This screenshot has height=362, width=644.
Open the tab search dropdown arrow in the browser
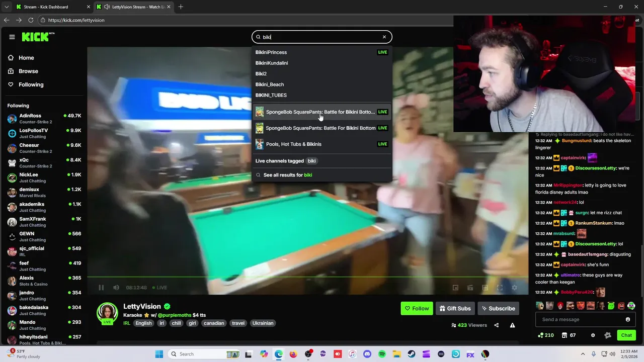(x=6, y=7)
